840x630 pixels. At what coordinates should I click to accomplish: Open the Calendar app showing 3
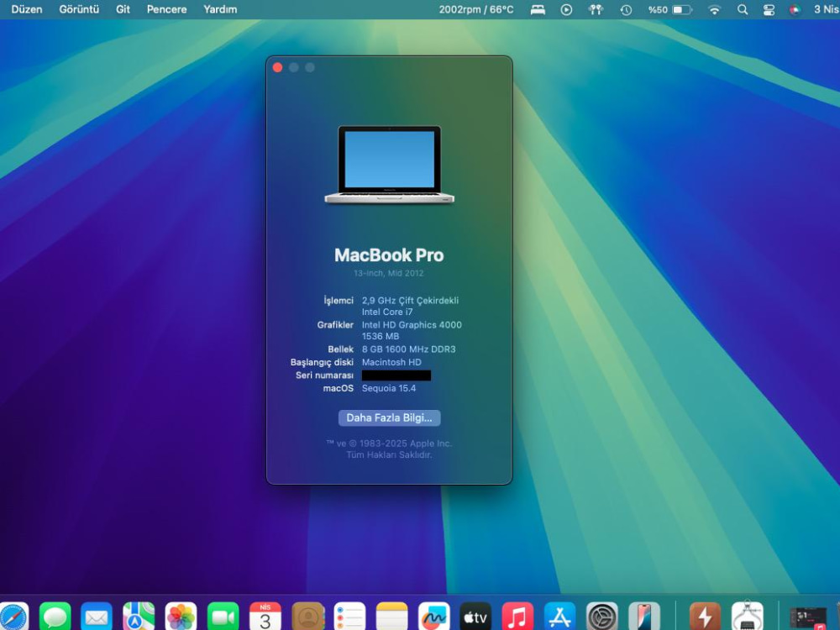[x=265, y=617]
